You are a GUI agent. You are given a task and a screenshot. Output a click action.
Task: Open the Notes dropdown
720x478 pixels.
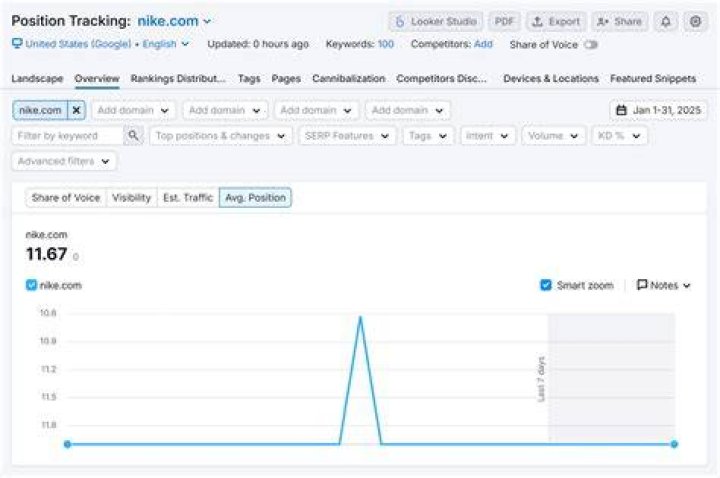[x=664, y=285]
